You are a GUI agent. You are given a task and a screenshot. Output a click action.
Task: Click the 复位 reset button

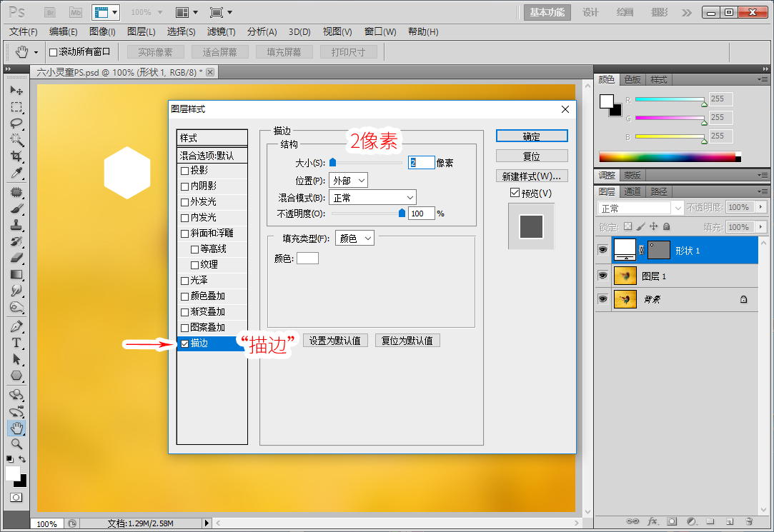point(532,156)
